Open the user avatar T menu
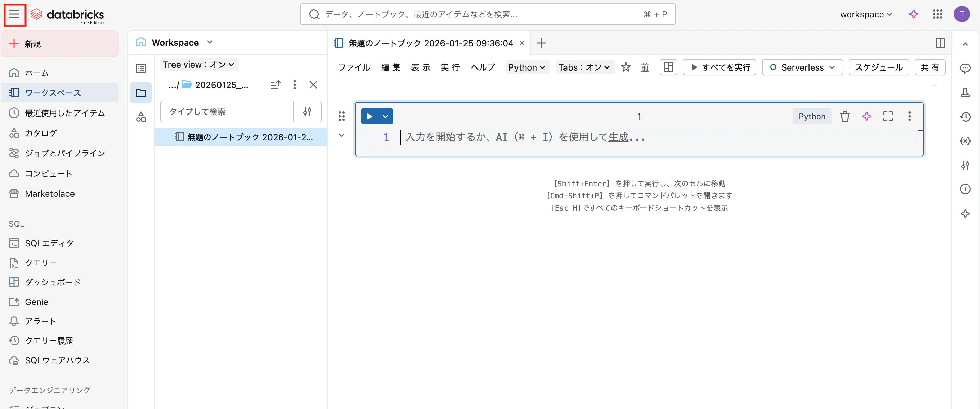980x409 pixels. pyautogui.click(x=961, y=14)
